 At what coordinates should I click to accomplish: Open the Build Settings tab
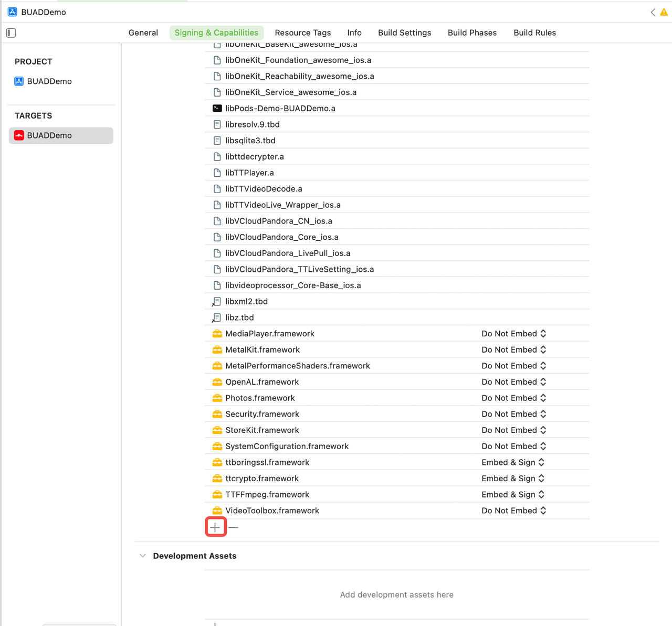(405, 33)
